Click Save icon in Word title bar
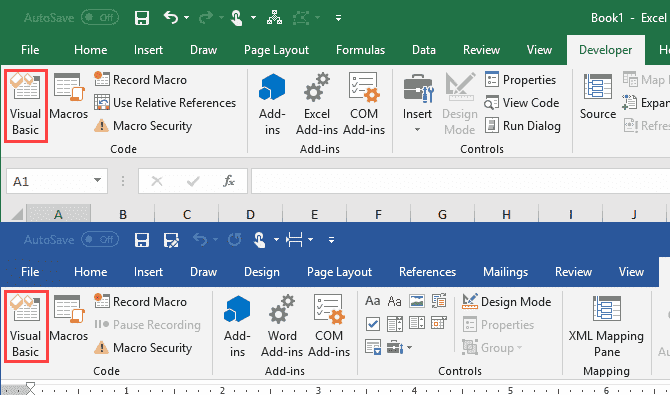 (142, 240)
